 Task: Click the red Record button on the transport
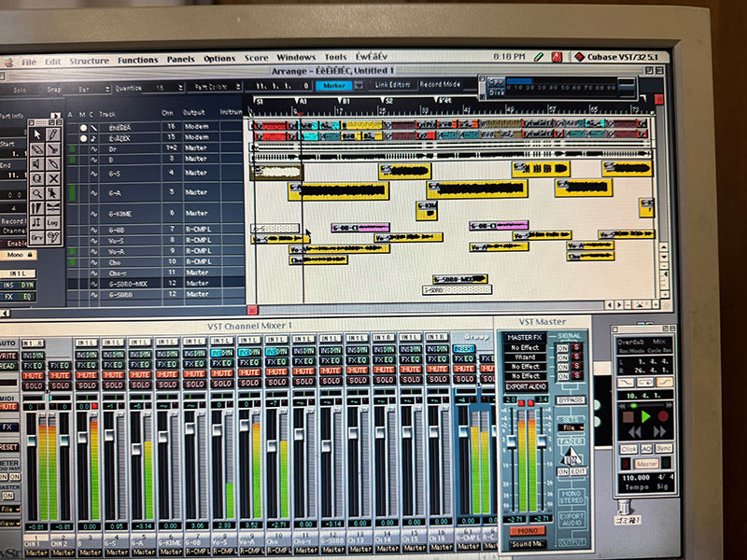[x=663, y=416]
